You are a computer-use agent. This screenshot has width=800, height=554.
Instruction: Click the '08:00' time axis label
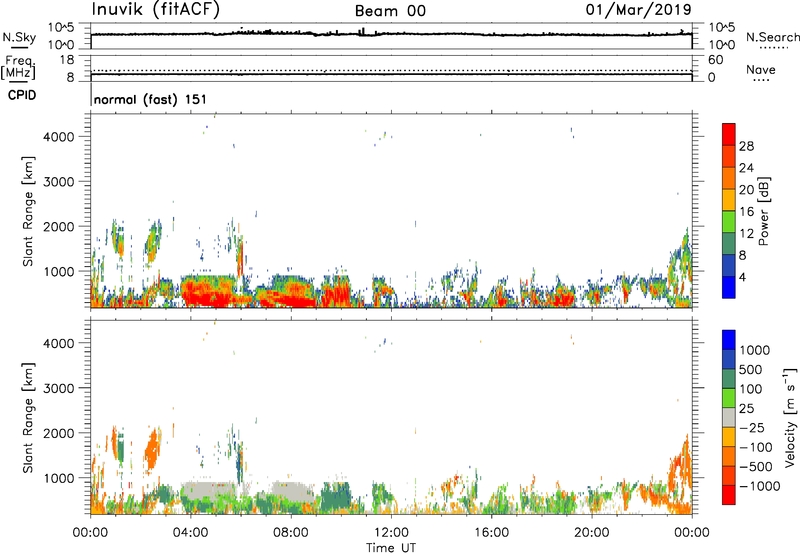pyautogui.click(x=290, y=533)
